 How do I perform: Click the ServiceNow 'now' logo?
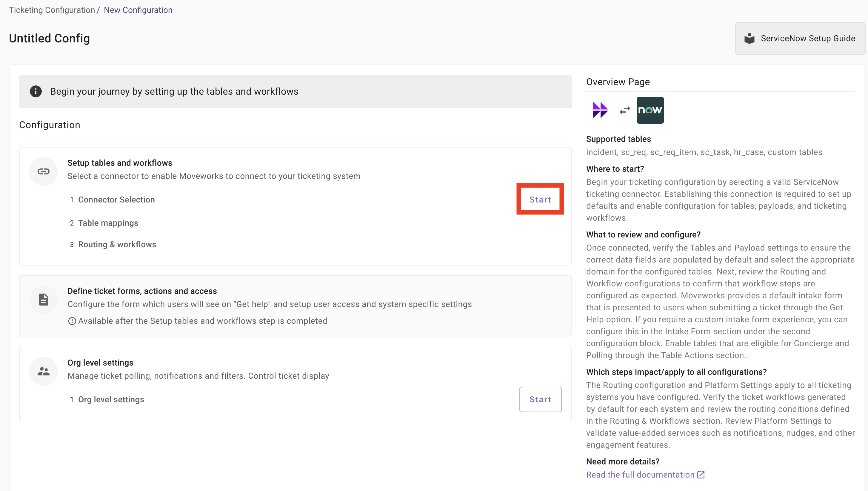pos(650,110)
